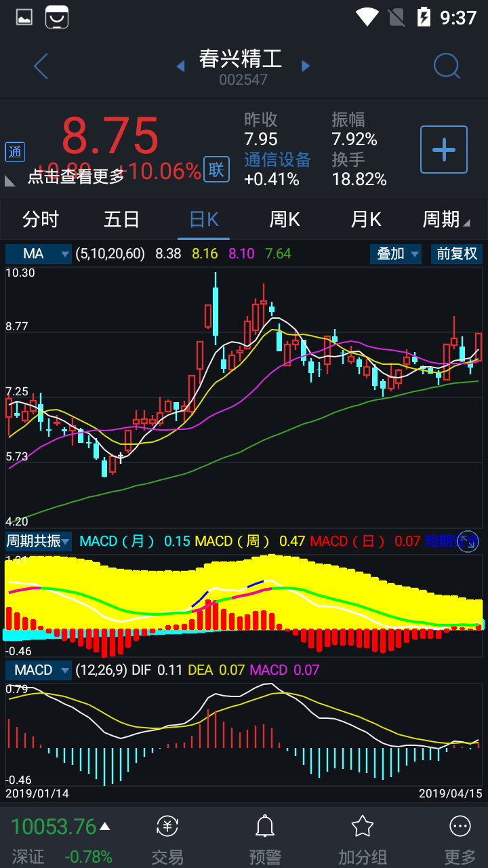Tap the 深证 index ticker bar

pyautogui.click(x=61, y=840)
